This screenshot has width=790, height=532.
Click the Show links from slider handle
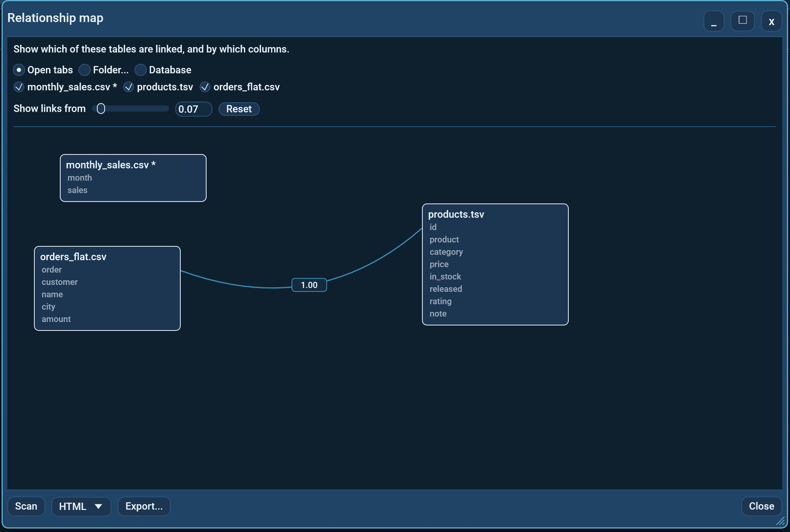tap(101, 109)
